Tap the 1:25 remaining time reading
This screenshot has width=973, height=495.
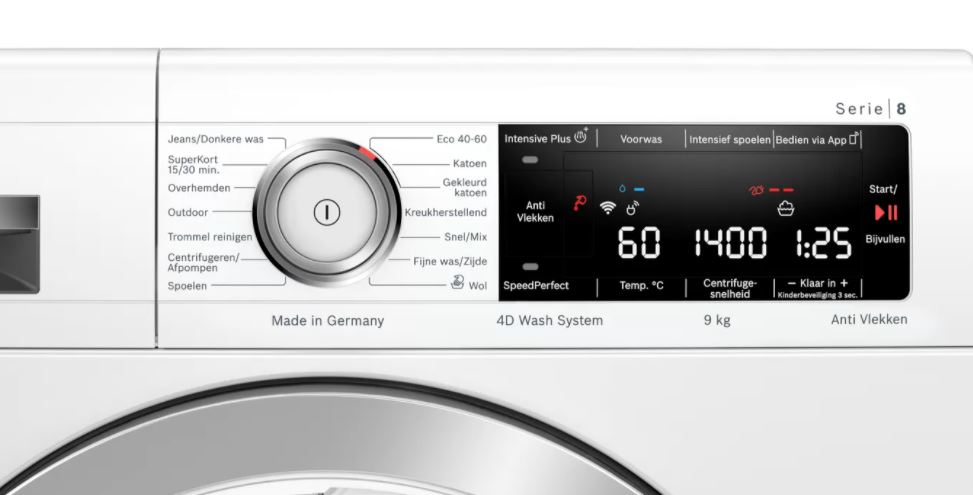click(x=824, y=243)
